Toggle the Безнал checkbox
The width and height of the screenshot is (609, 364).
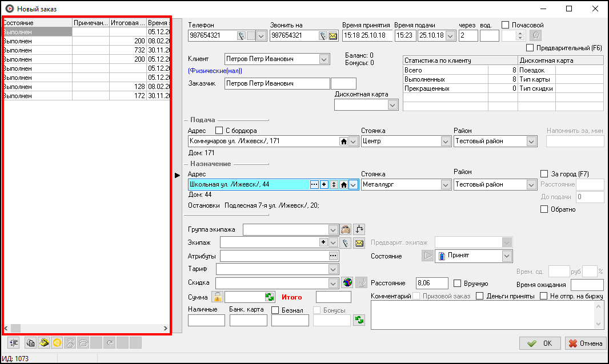coord(275,310)
